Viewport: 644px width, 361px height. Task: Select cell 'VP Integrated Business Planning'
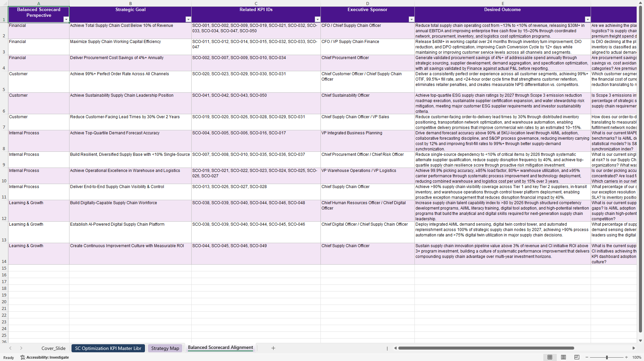click(367, 141)
